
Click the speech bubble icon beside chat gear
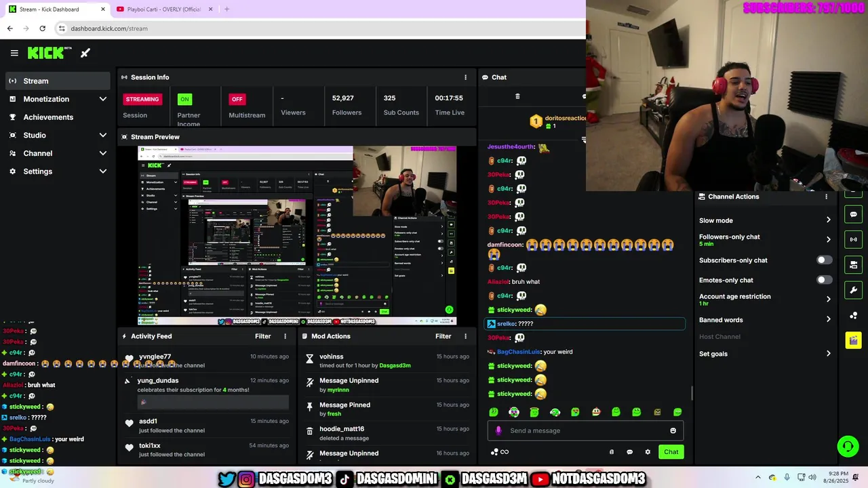[x=629, y=452]
